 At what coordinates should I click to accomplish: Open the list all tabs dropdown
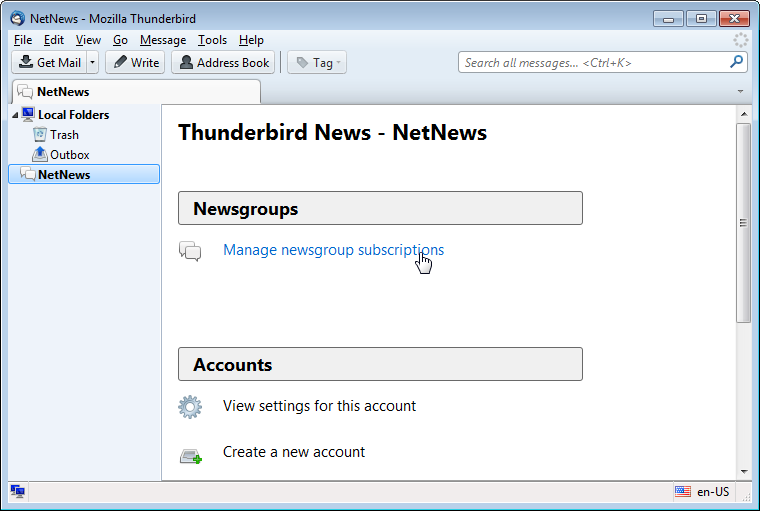tap(741, 91)
